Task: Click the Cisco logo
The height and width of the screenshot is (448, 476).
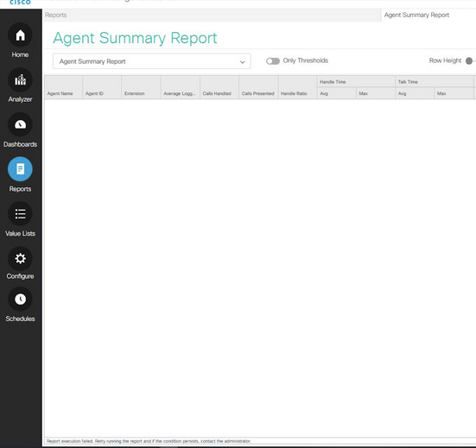Action: click(20, 3)
